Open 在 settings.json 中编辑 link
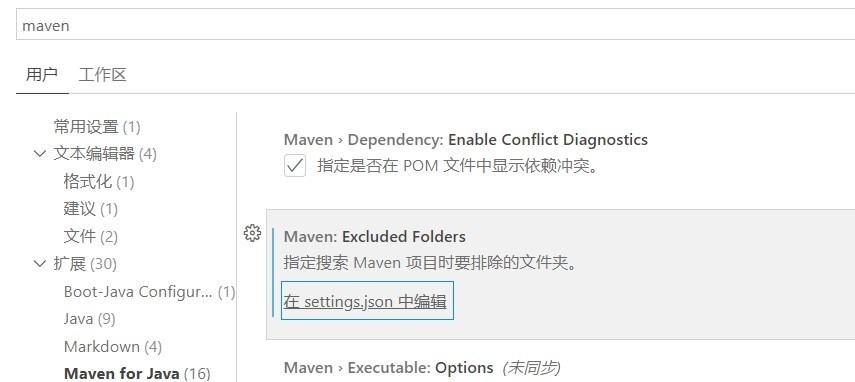Image resolution: width=855 pixels, height=382 pixels. [x=365, y=301]
